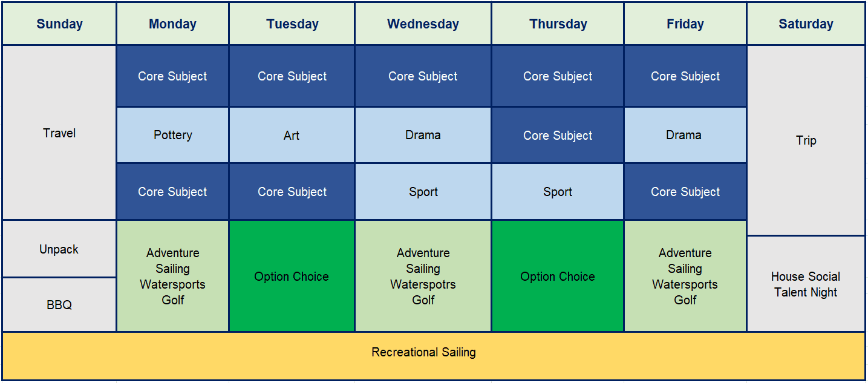This screenshot has width=868, height=383.
Task: Click the Sunday column header
Action: click(59, 24)
